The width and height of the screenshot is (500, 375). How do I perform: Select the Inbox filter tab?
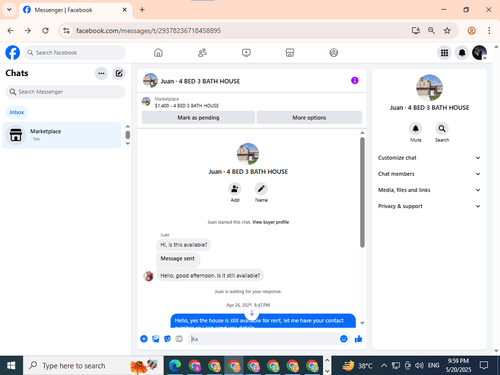click(x=17, y=112)
